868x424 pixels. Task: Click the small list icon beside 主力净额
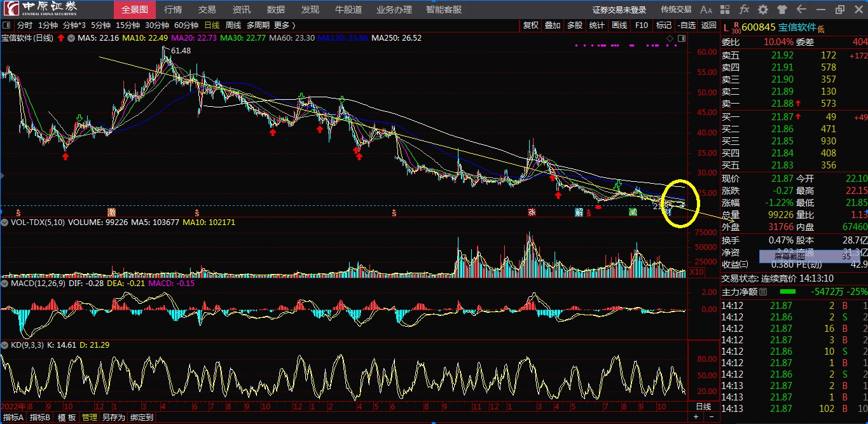click(764, 292)
